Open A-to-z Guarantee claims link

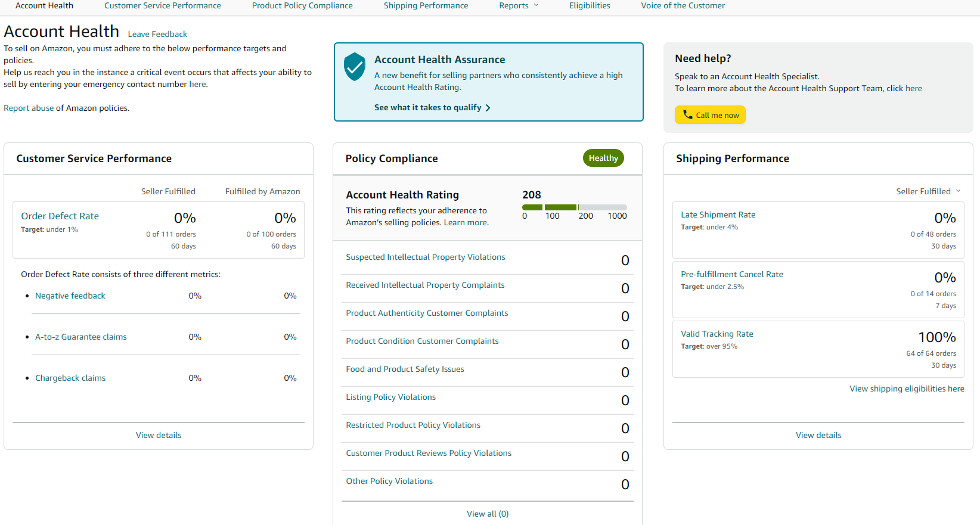(x=80, y=337)
